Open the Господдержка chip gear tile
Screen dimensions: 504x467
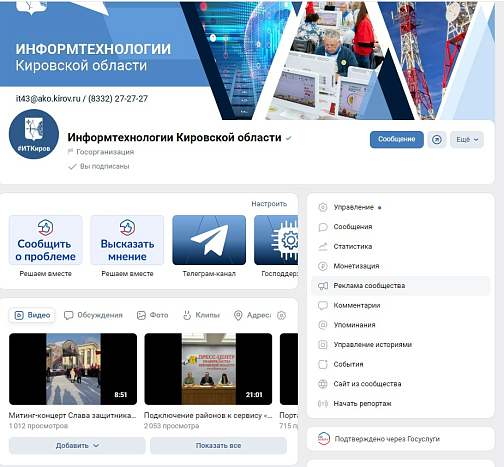click(x=276, y=240)
